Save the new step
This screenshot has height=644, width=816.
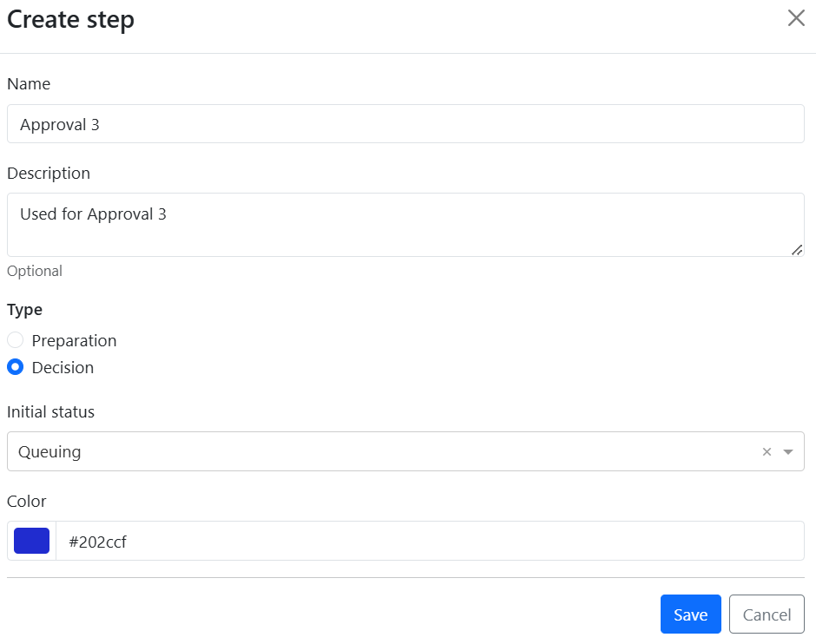(691, 614)
